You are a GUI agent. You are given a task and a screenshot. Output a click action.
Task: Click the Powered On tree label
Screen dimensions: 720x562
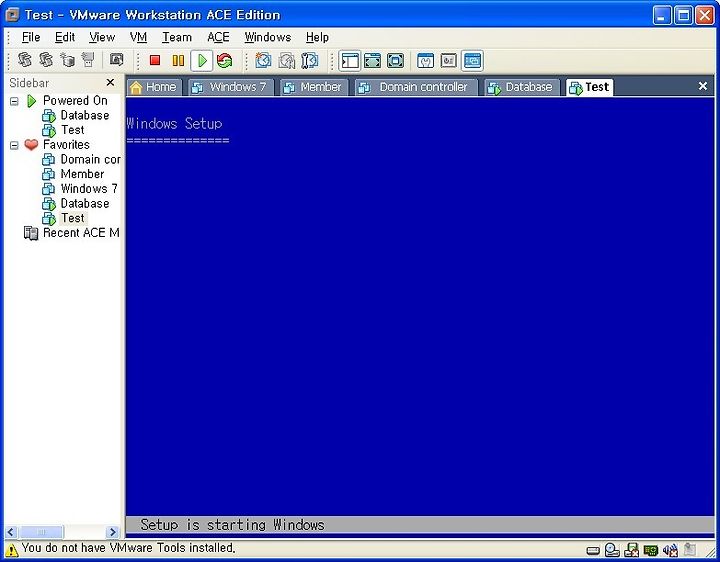[x=75, y=101]
